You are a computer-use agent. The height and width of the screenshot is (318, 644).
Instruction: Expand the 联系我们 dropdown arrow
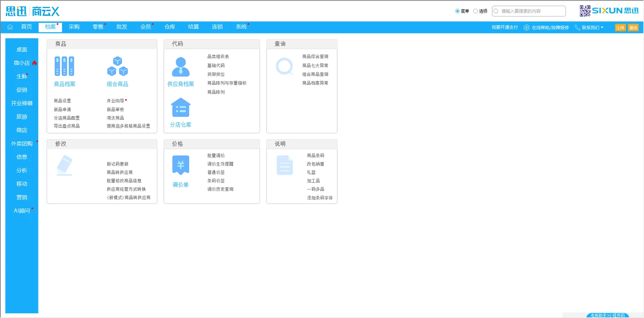click(602, 27)
